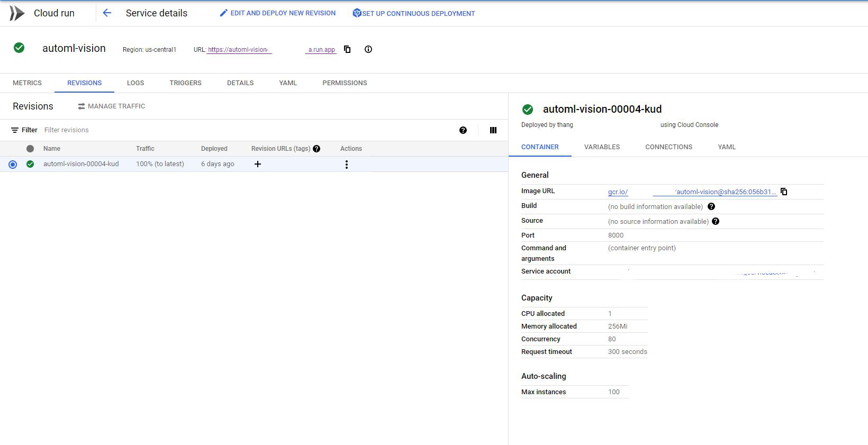Screen dimensions: 868x445
Task: Open the Triggers tab
Action: coord(185,83)
